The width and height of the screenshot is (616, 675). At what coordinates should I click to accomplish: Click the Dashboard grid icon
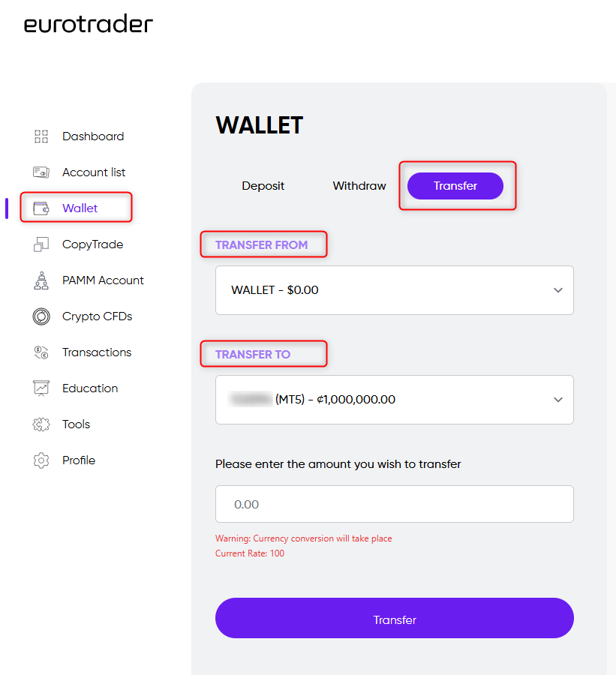[41, 136]
